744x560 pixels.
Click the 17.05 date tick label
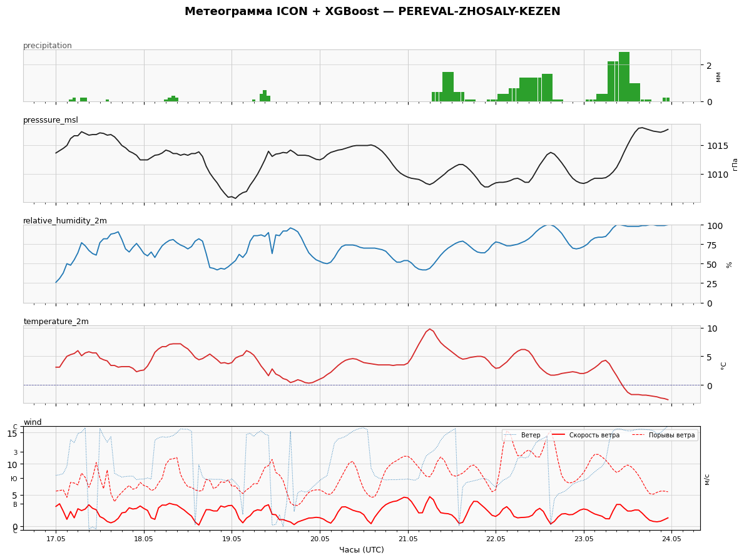click(x=56, y=539)
